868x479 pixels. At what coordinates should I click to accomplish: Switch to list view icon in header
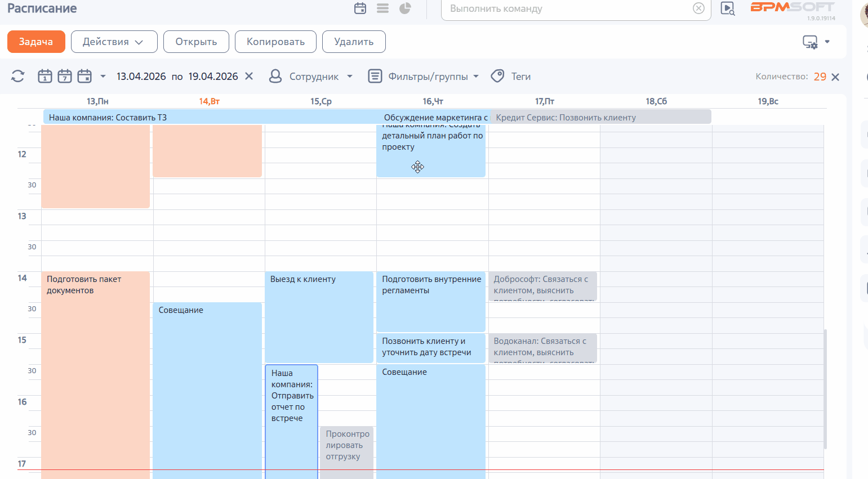383,8
